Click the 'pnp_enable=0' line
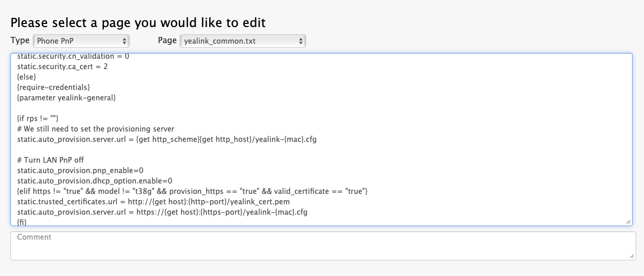 coord(80,170)
